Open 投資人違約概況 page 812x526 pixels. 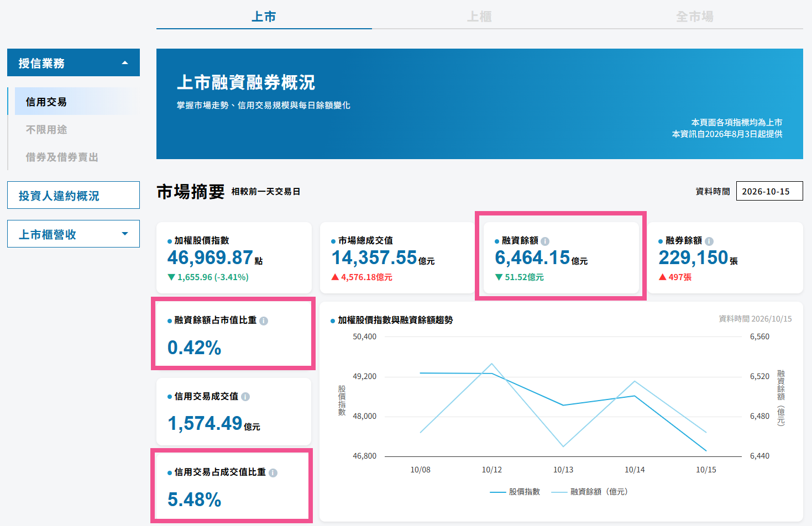pyautogui.click(x=74, y=196)
